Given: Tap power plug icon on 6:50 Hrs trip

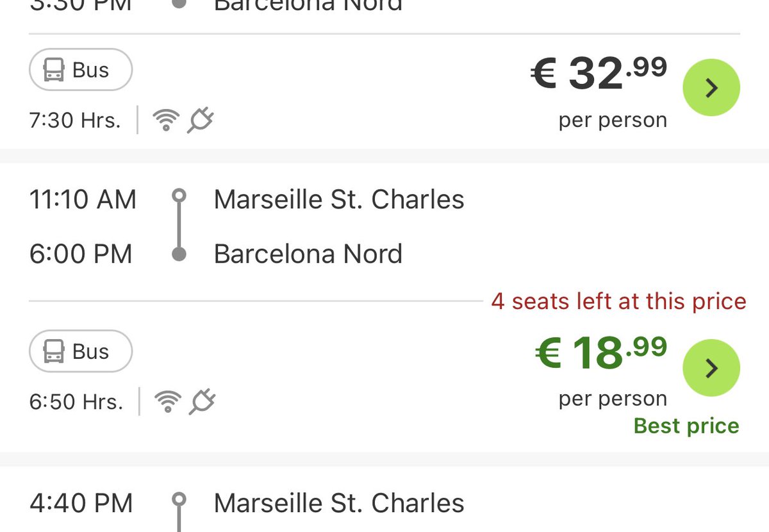Looking at the screenshot, I should (202, 401).
